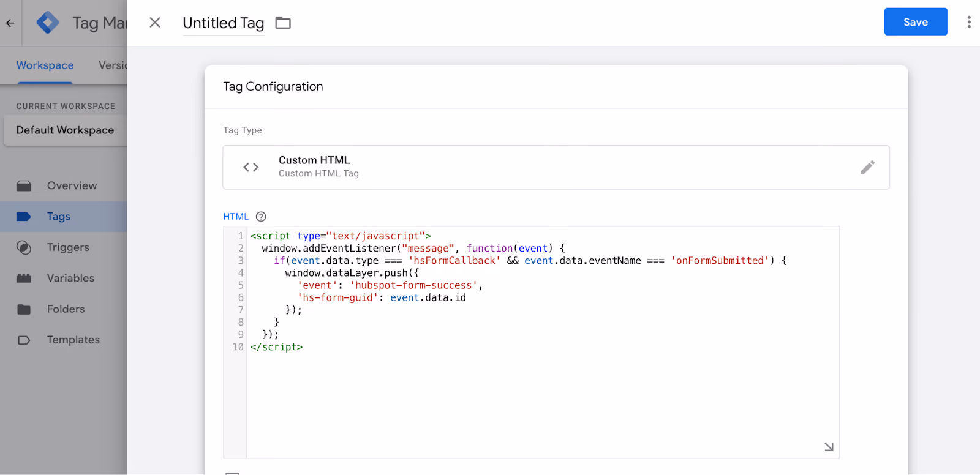The image size is (980, 475).
Task: Click the Templates outline tag icon
Action: 24,340
